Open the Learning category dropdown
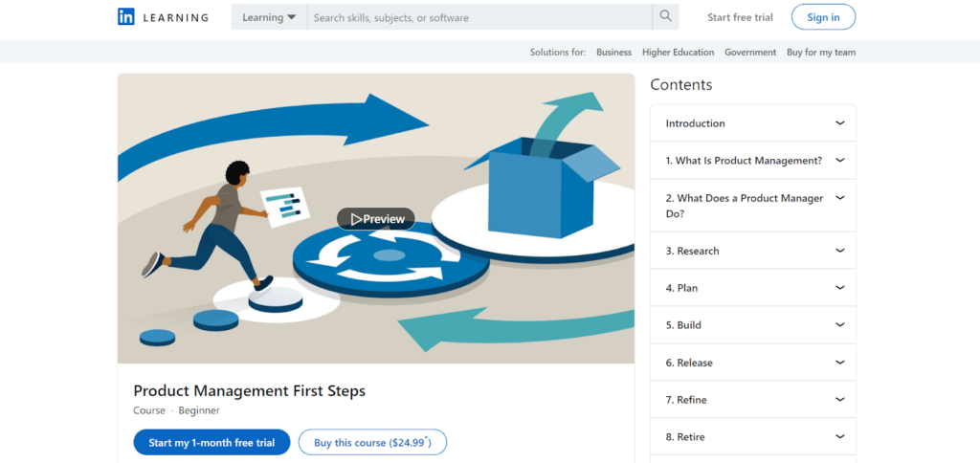The height and width of the screenshot is (463, 980). click(x=269, y=17)
